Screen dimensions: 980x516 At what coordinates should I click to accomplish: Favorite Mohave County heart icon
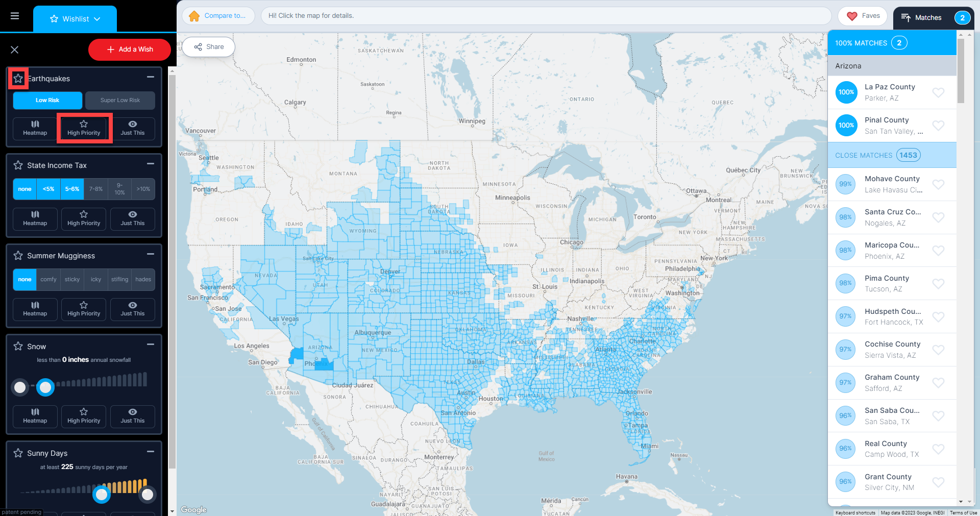[938, 184]
